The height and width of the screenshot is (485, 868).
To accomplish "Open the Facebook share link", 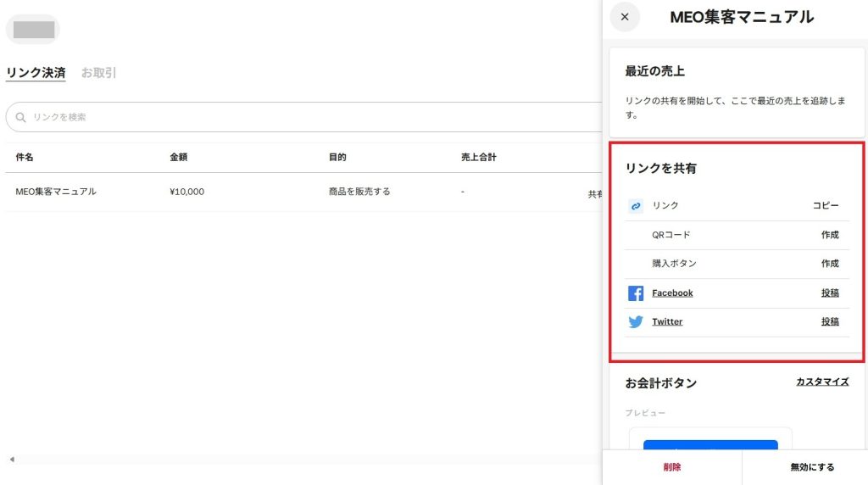I will (672, 293).
